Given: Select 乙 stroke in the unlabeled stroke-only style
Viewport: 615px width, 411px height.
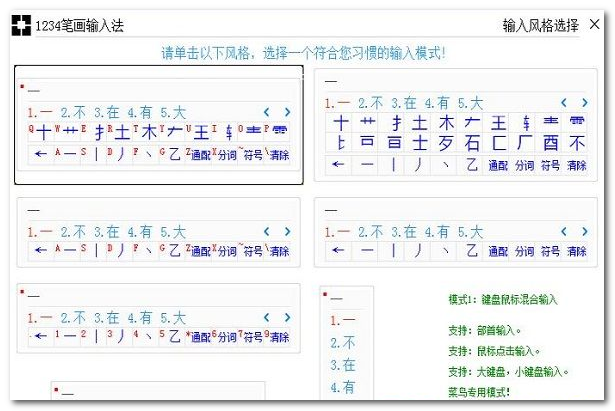Looking at the screenshot, I should pos(471,251).
